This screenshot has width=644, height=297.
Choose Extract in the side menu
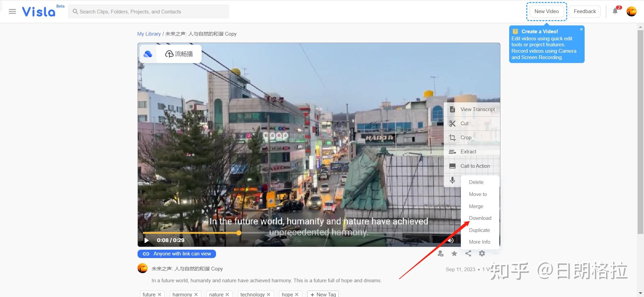pos(472,152)
